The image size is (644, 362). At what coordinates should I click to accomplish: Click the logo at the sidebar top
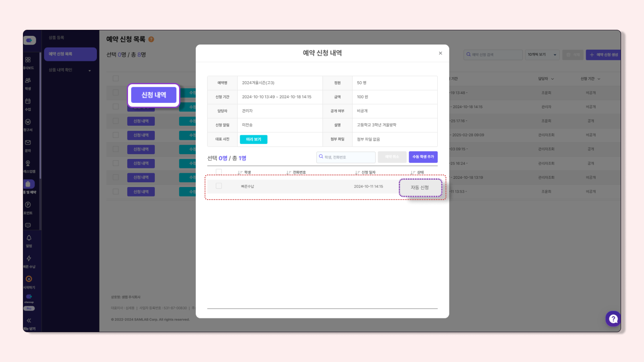[x=29, y=40]
